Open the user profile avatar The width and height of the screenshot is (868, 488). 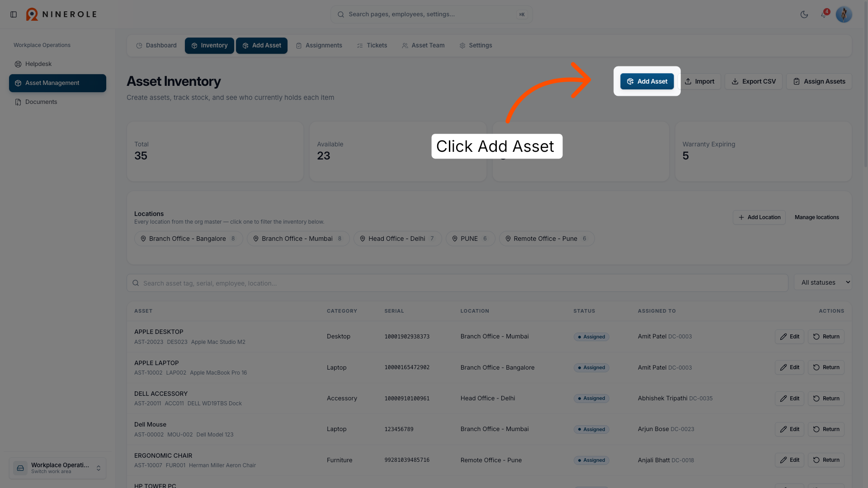(x=844, y=14)
